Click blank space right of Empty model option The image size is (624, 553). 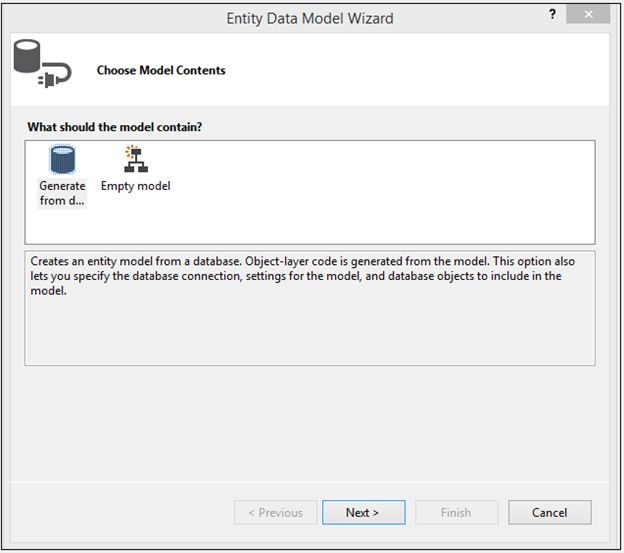coord(380,190)
